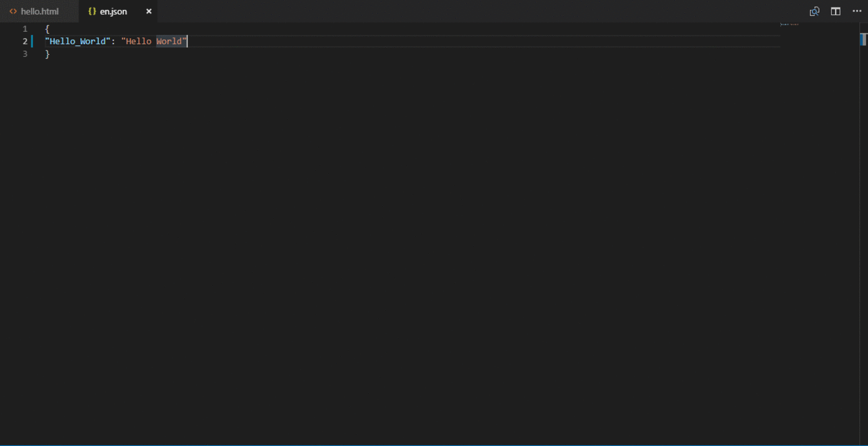Screen dimensions: 868x446
Task: Split the editor to the right
Action: pyautogui.click(x=836, y=11)
